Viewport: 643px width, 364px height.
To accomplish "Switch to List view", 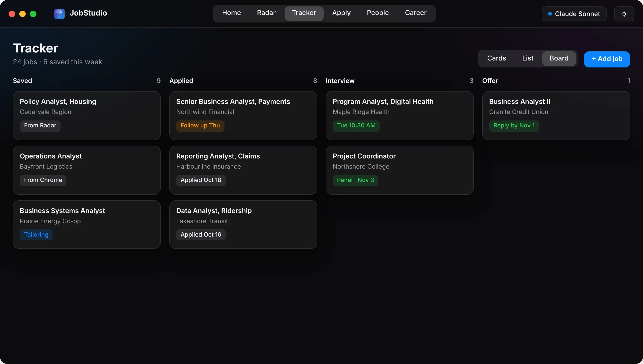I will 528,58.
